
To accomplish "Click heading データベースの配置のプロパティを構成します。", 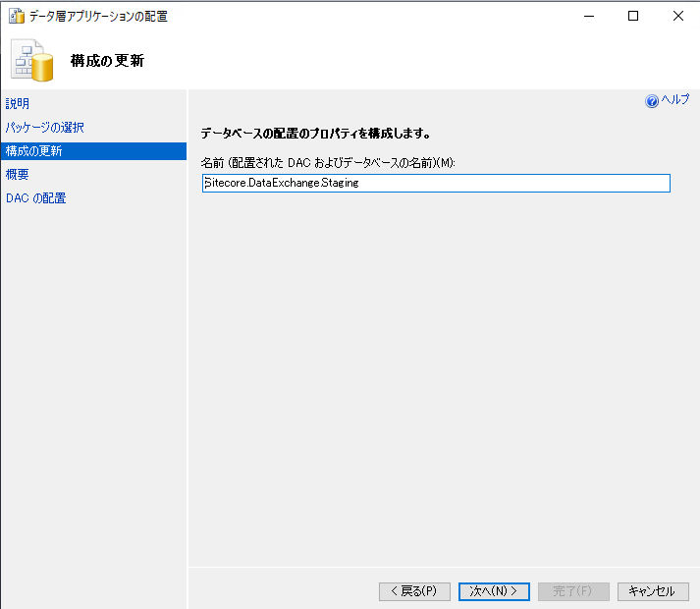I will click(x=315, y=134).
